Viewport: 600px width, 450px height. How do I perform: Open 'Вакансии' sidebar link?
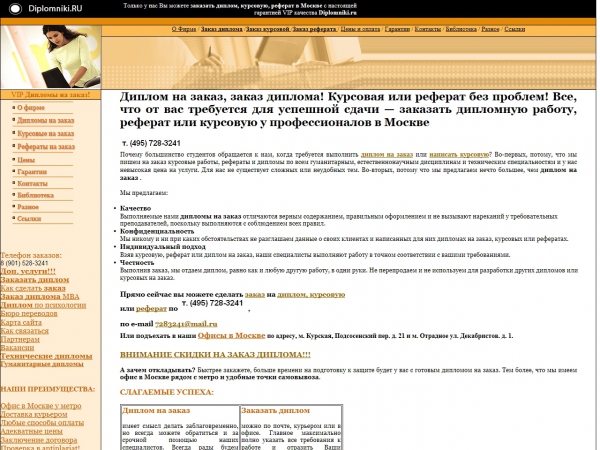pos(17,348)
